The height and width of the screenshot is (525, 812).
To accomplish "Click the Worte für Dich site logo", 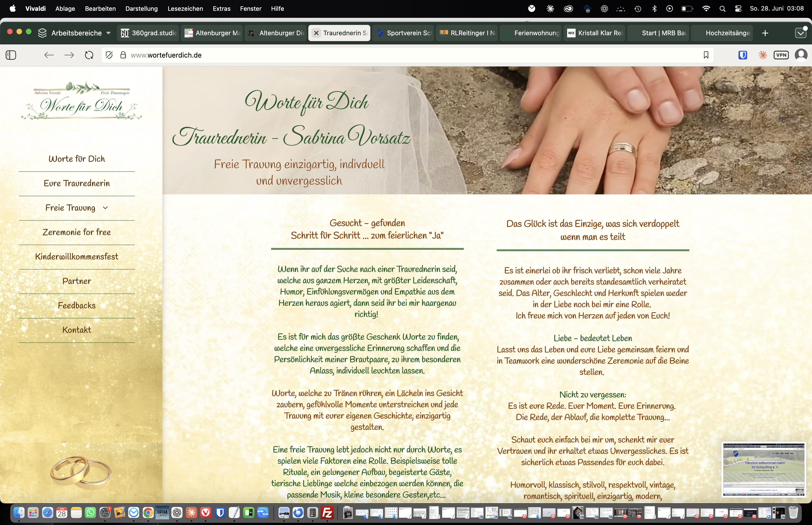I will tap(82, 101).
